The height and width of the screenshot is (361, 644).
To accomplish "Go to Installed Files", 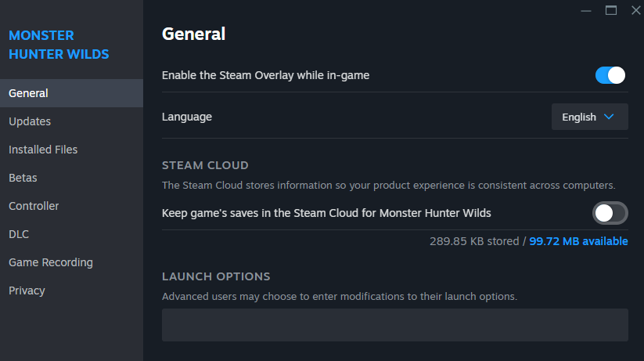I will point(43,150).
